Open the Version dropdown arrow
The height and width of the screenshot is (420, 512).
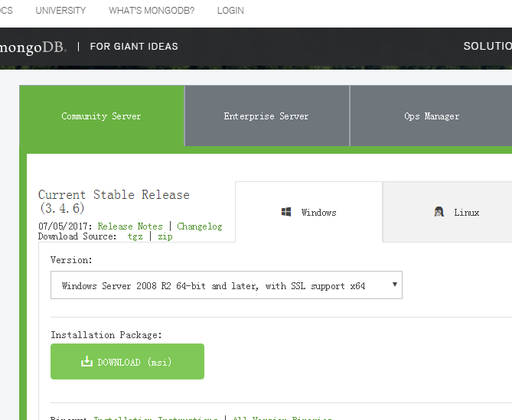[x=394, y=285]
